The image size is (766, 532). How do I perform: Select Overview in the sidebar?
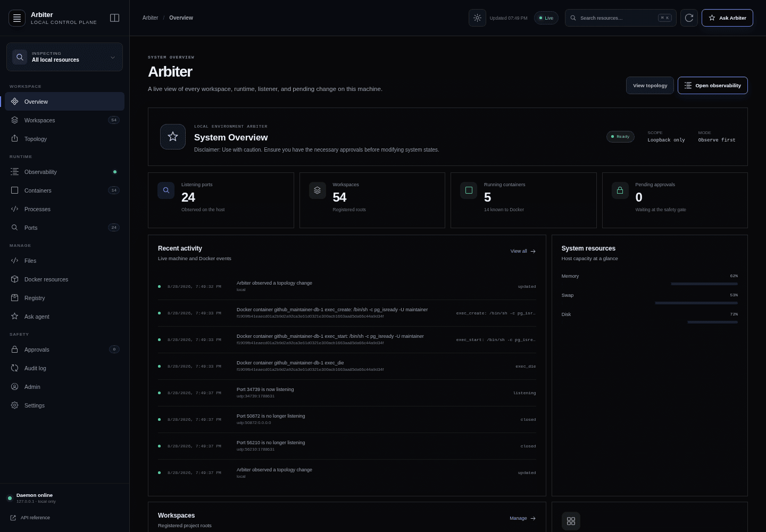click(64, 102)
